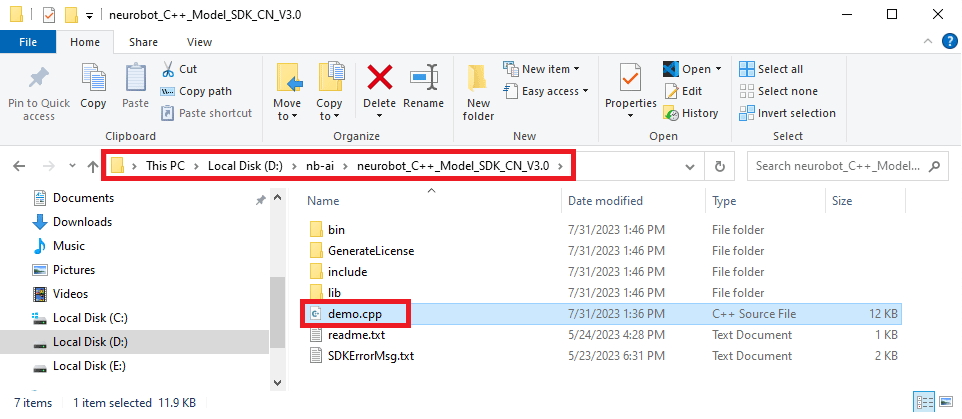Open the New item dropdown

[x=541, y=69]
